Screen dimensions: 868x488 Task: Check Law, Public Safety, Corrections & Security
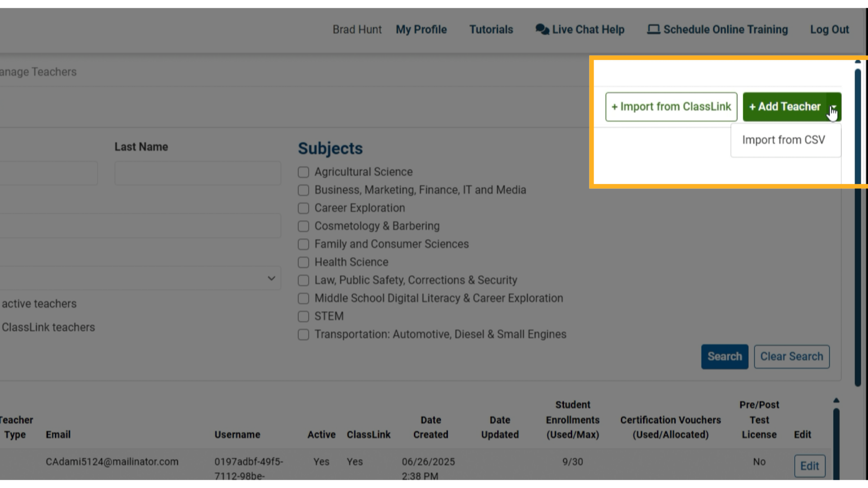click(303, 281)
